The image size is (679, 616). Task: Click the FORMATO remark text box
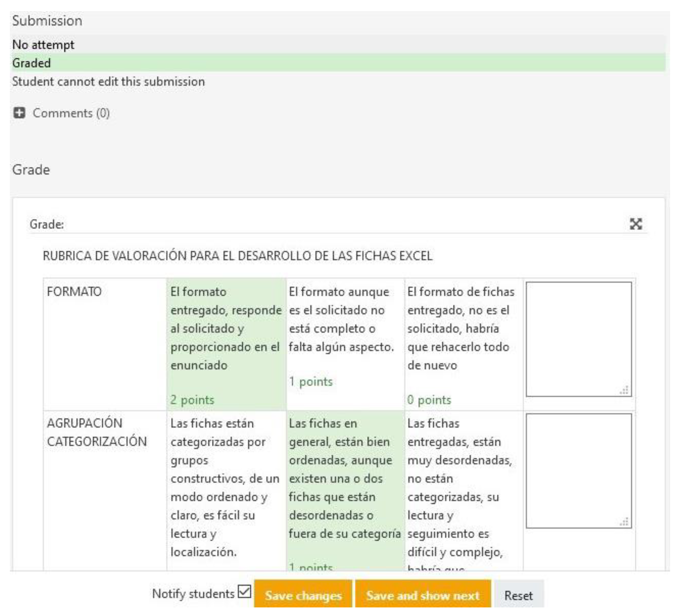tap(578, 339)
